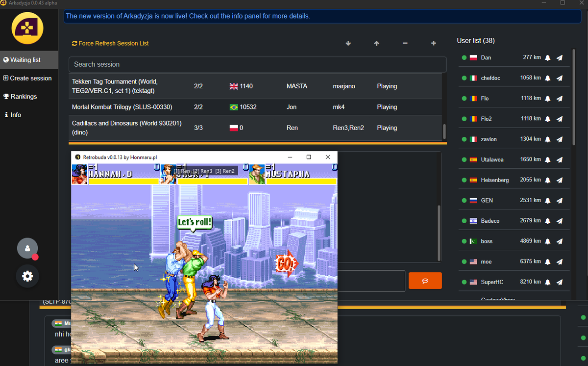Click the new version announcement banner

(x=322, y=16)
